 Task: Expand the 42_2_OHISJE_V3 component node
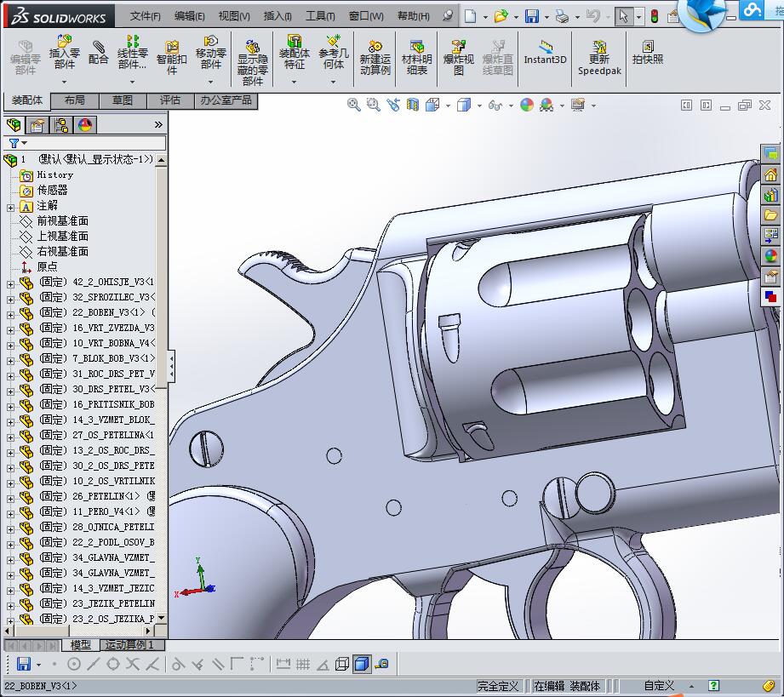pyautogui.click(x=10, y=283)
